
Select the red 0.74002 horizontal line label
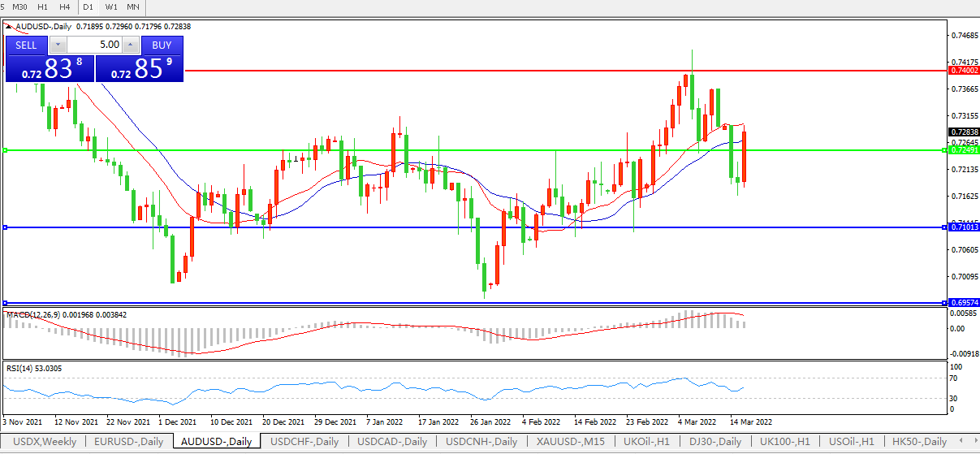pos(964,71)
